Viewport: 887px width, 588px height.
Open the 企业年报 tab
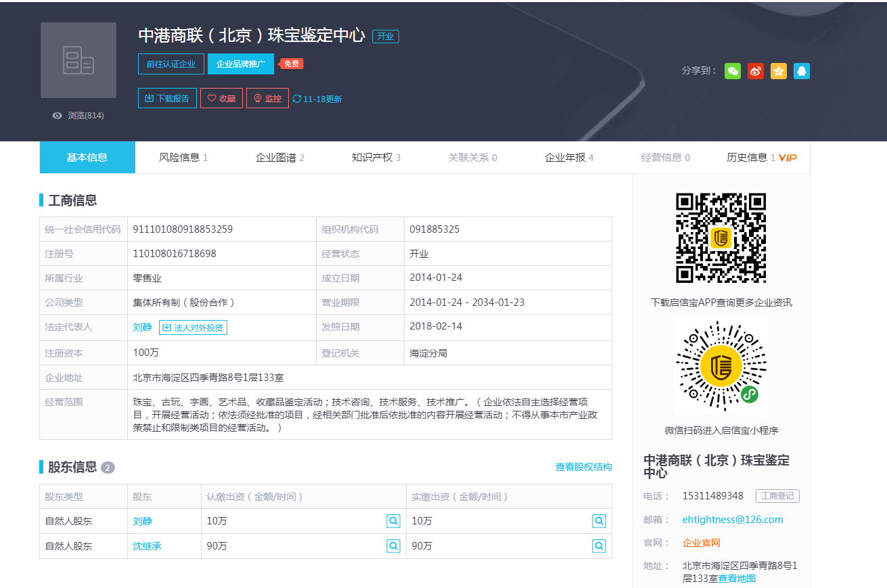[569, 157]
